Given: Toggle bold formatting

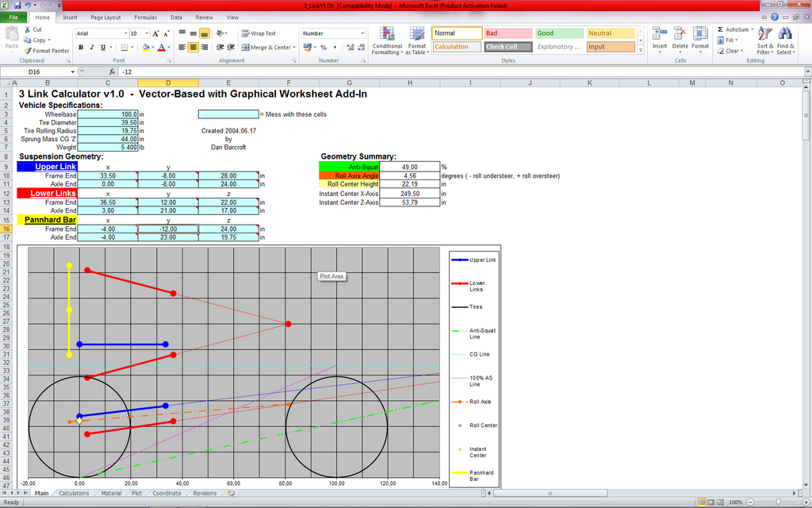Looking at the screenshot, I should click(x=81, y=48).
